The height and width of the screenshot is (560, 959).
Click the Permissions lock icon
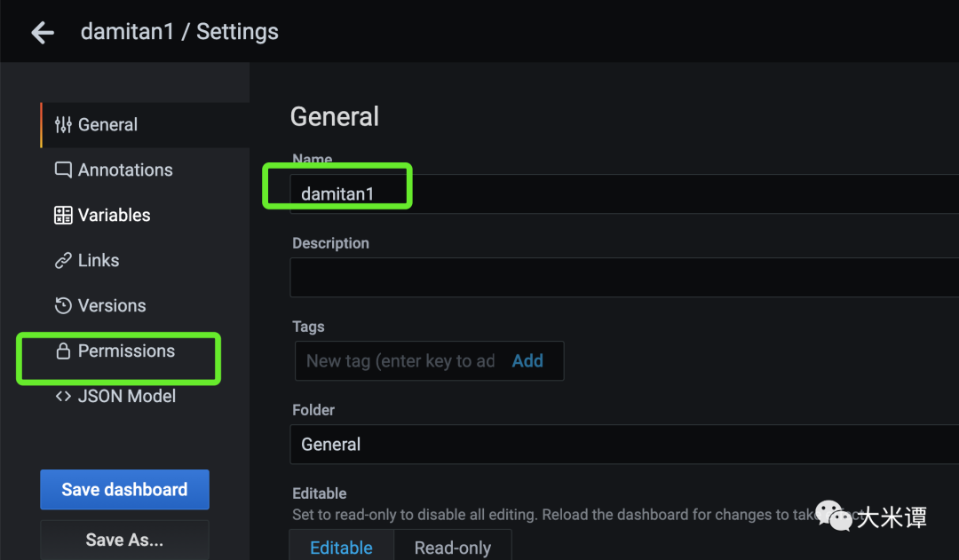coord(63,351)
